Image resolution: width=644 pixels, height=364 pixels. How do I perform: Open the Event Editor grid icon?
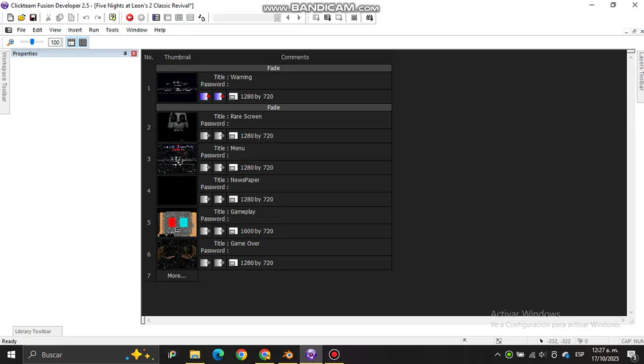click(179, 17)
